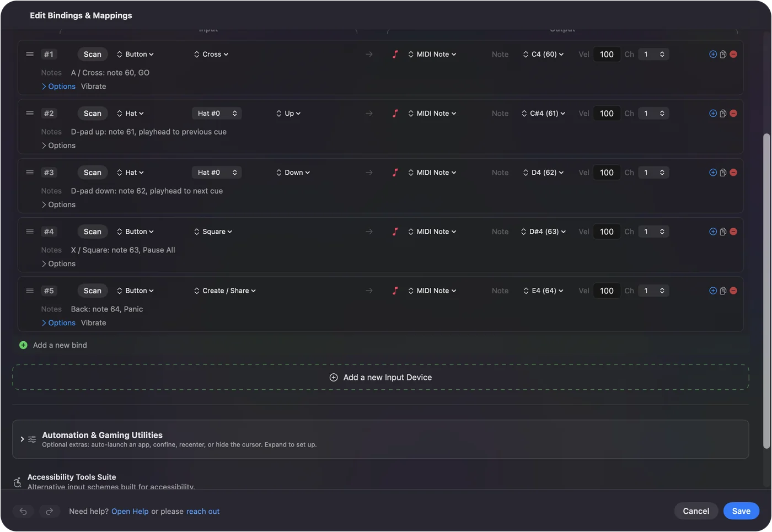Screen dimensions: 772x532
Task: Expand Options under bind #3
Action: (x=58, y=205)
